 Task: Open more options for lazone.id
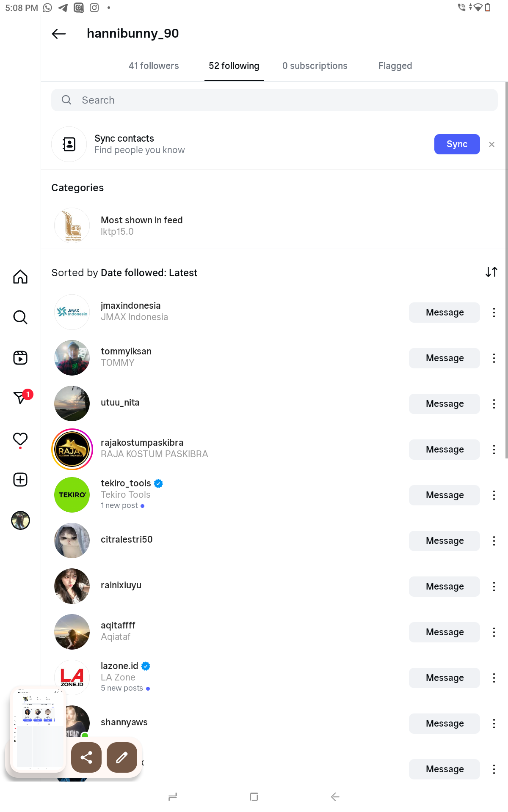tap(494, 678)
